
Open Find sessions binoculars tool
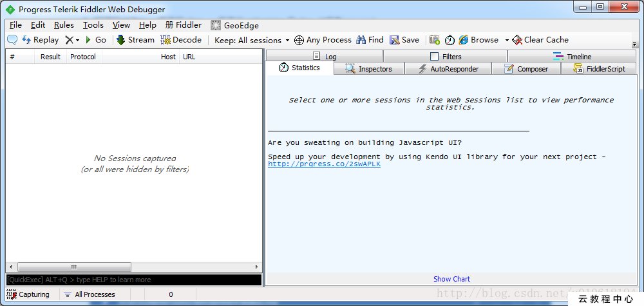370,40
